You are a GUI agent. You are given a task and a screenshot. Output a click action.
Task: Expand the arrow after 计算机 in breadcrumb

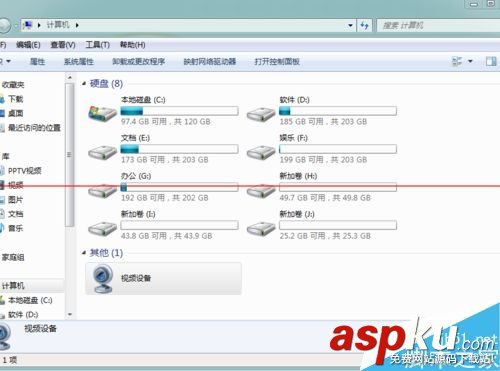77,25
